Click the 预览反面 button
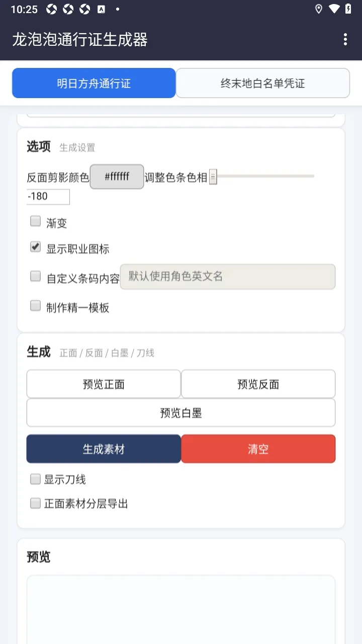362x644 pixels. click(258, 384)
